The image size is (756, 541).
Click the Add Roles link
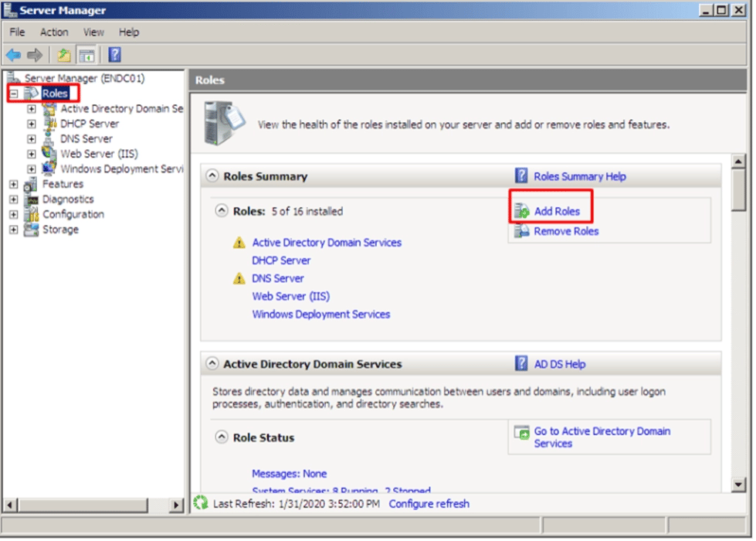pyautogui.click(x=557, y=212)
